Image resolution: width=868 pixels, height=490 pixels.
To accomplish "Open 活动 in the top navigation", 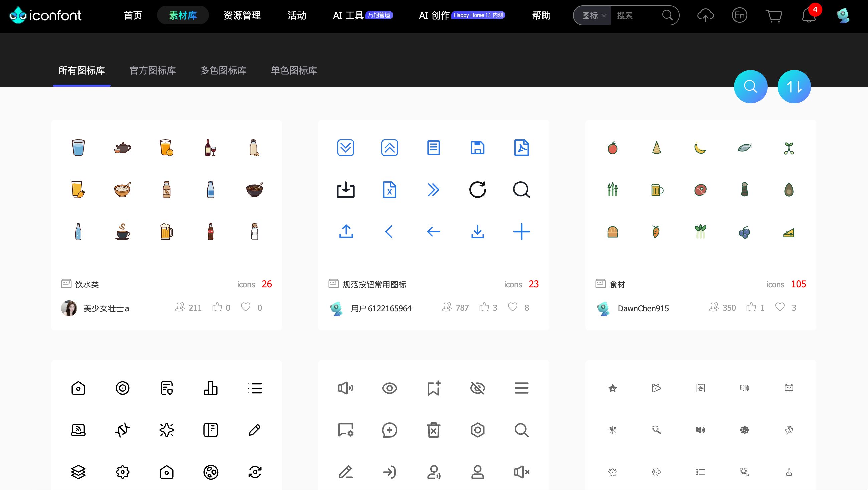I will click(x=297, y=15).
